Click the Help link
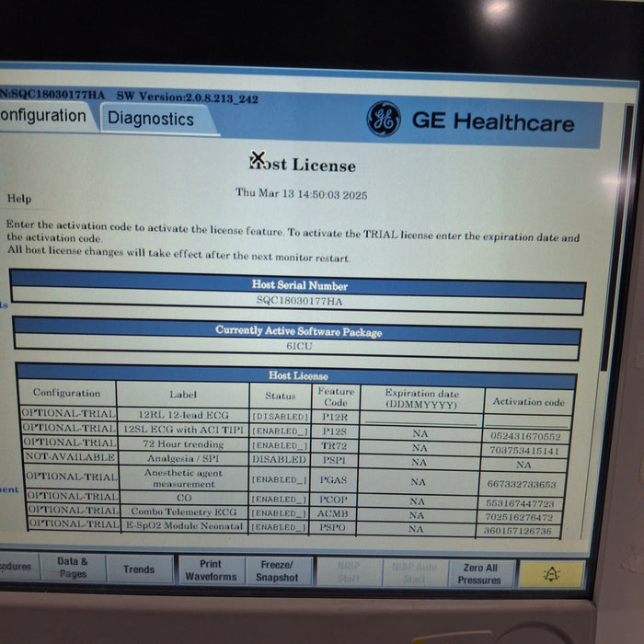 point(19,199)
